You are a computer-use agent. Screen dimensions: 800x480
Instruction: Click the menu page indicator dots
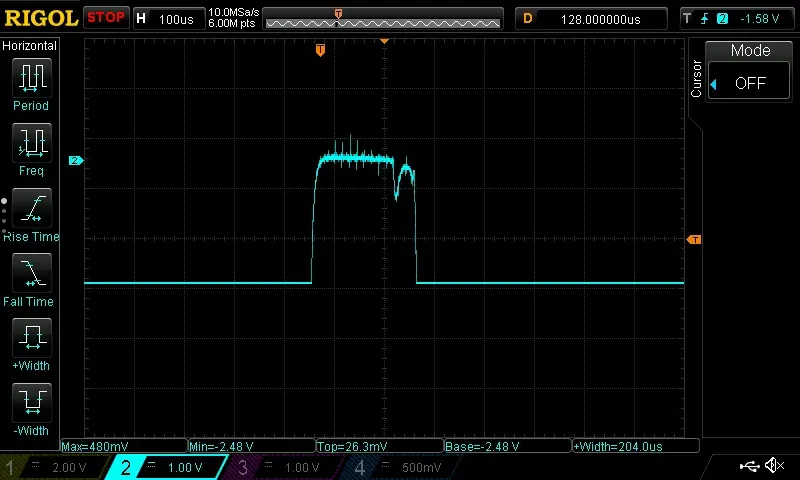[4, 216]
